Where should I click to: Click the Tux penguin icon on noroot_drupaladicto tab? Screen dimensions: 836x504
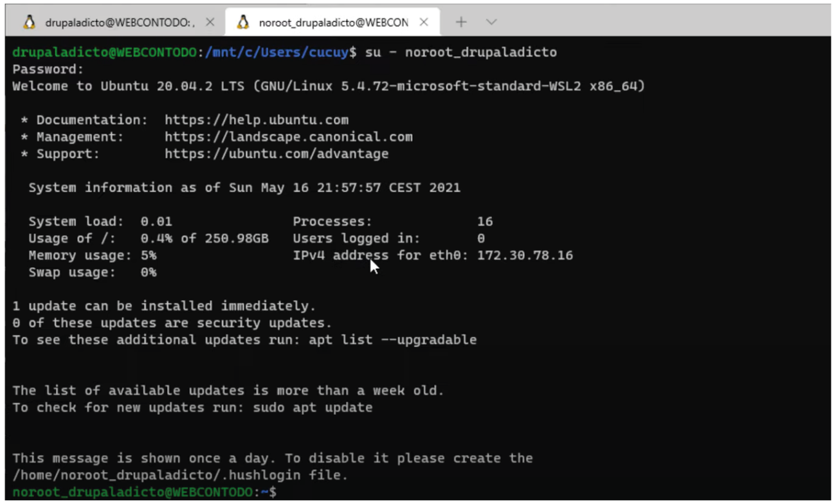click(242, 22)
